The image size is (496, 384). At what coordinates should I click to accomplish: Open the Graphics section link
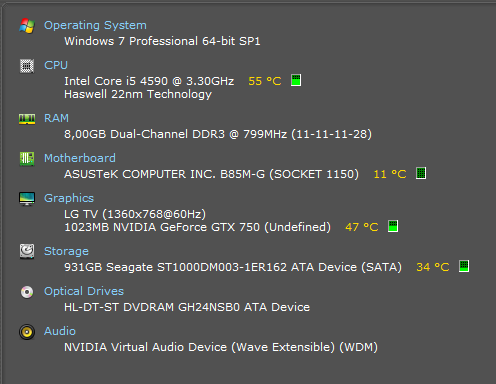pyautogui.click(x=69, y=198)
